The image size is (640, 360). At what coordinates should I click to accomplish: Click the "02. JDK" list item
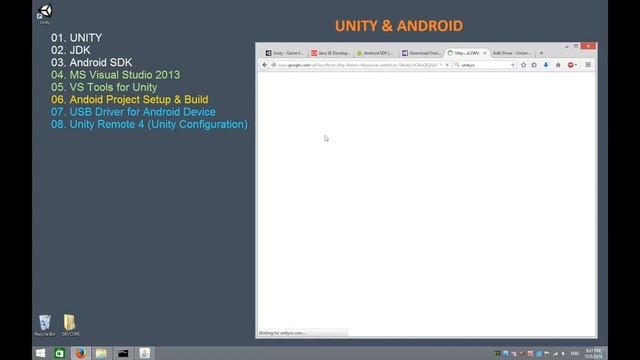(71, 50)
